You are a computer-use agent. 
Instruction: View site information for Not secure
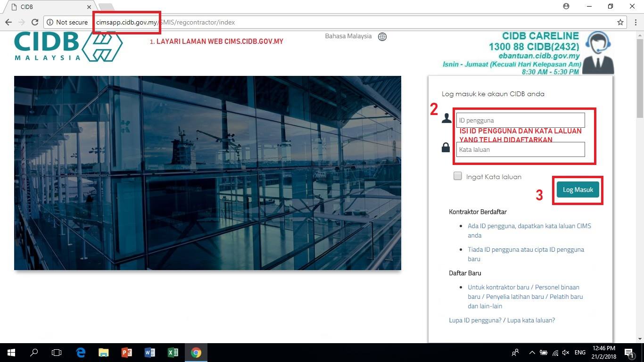pos(67,22)
